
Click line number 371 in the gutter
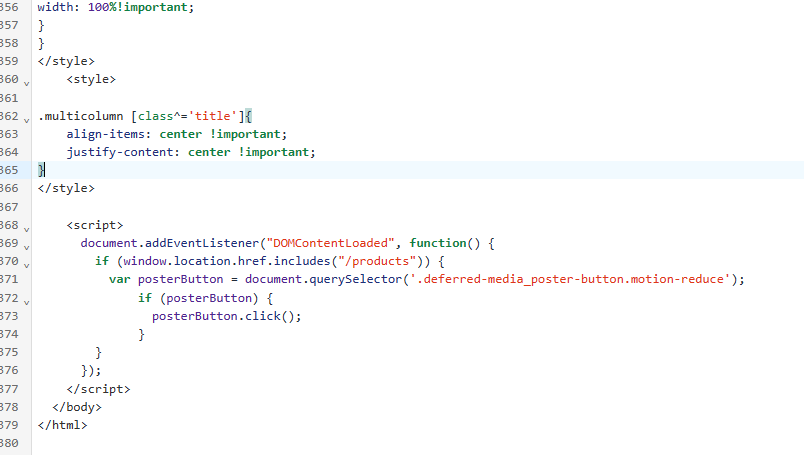click(9, 279)
